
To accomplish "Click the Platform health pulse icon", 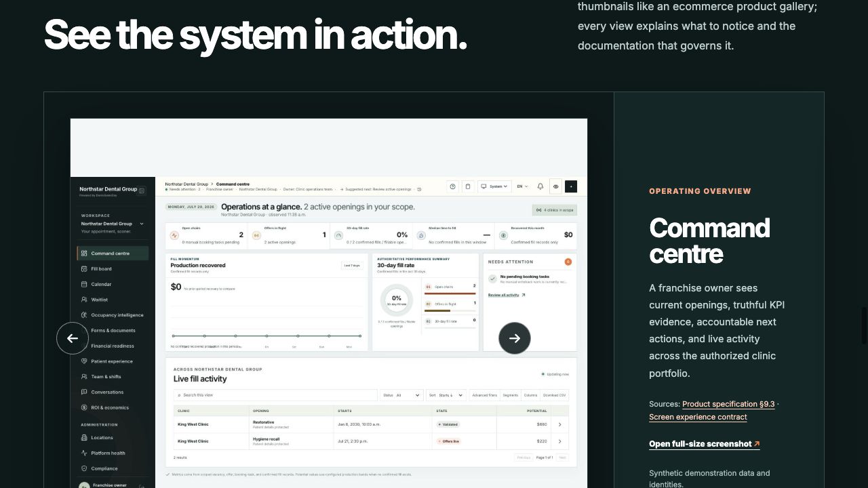I will click(84, 453).
